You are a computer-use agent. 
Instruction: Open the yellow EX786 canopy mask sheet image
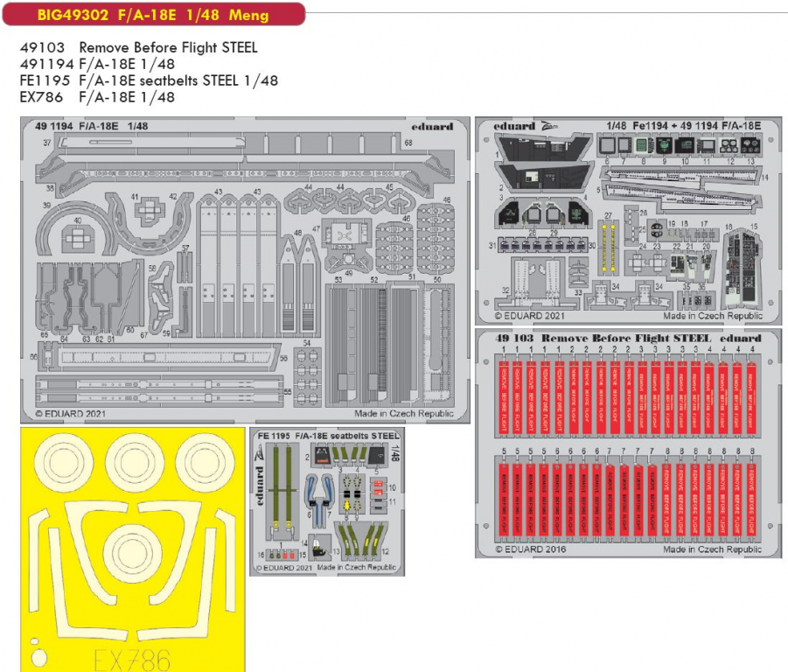pos(133,549)
